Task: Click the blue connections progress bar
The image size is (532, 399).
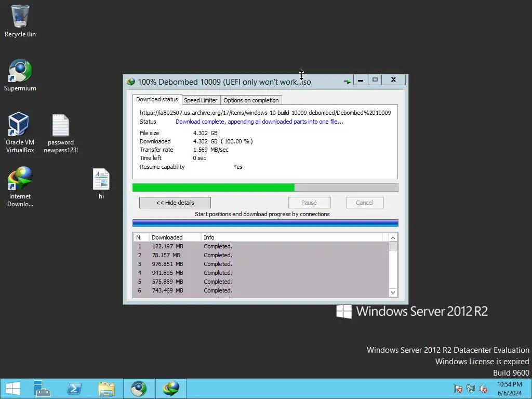Action: tap(265, 223)
